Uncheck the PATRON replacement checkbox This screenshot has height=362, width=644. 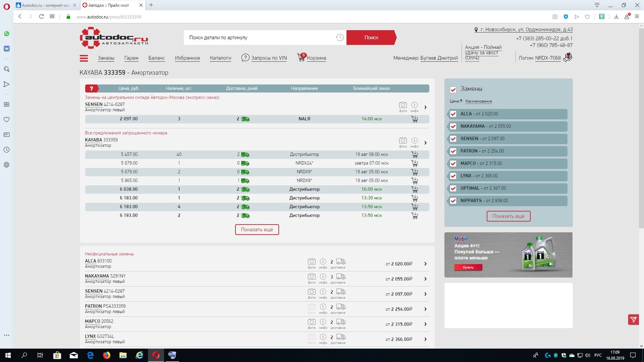coord(453,151)
